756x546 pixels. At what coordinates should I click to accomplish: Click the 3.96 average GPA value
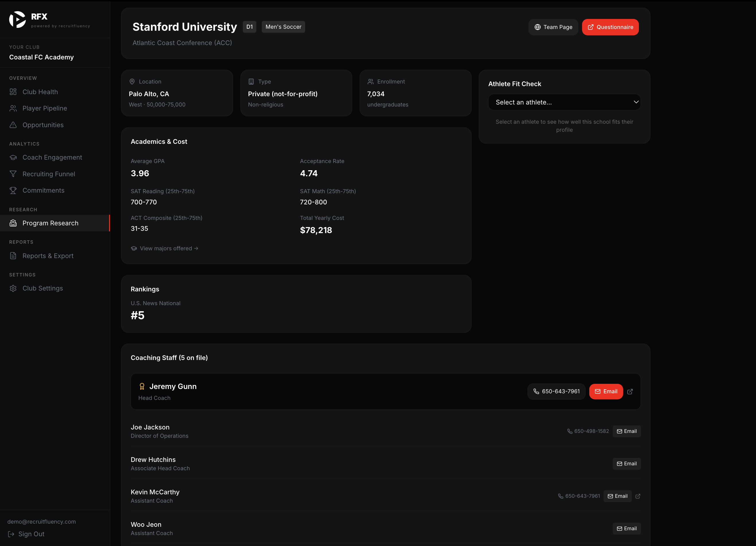tap(140, 173)
